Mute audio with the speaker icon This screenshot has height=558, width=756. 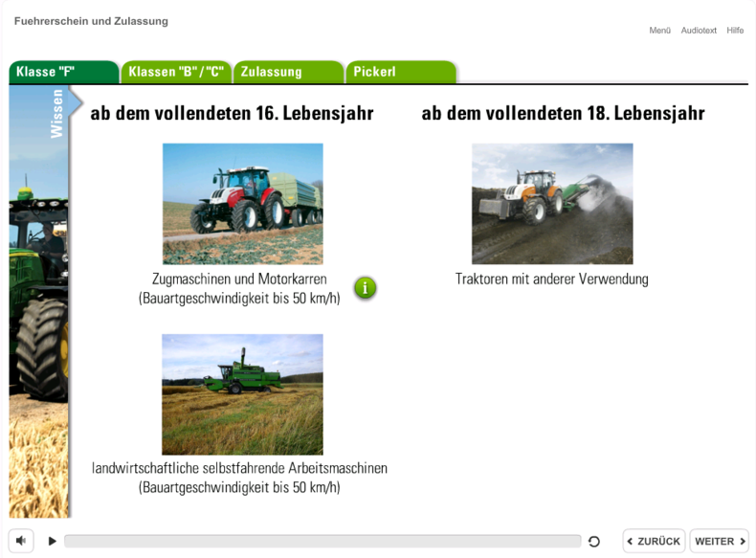[22, 541]
